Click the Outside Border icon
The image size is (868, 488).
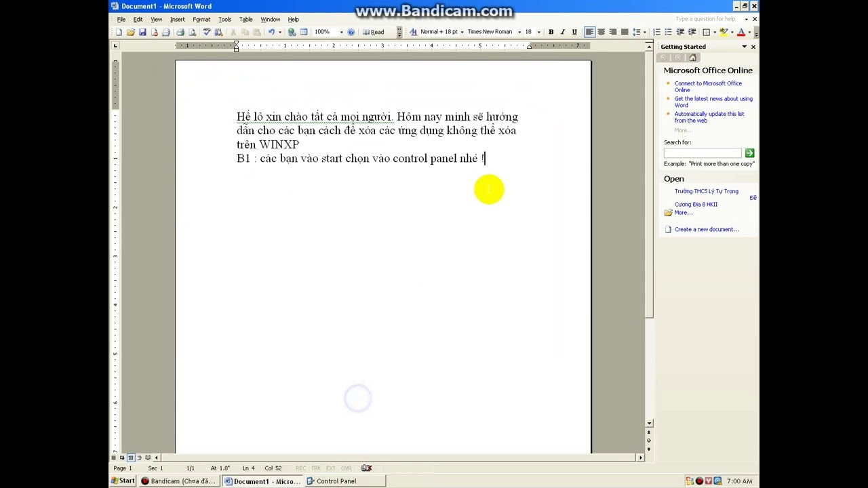[x=706, y=32]
